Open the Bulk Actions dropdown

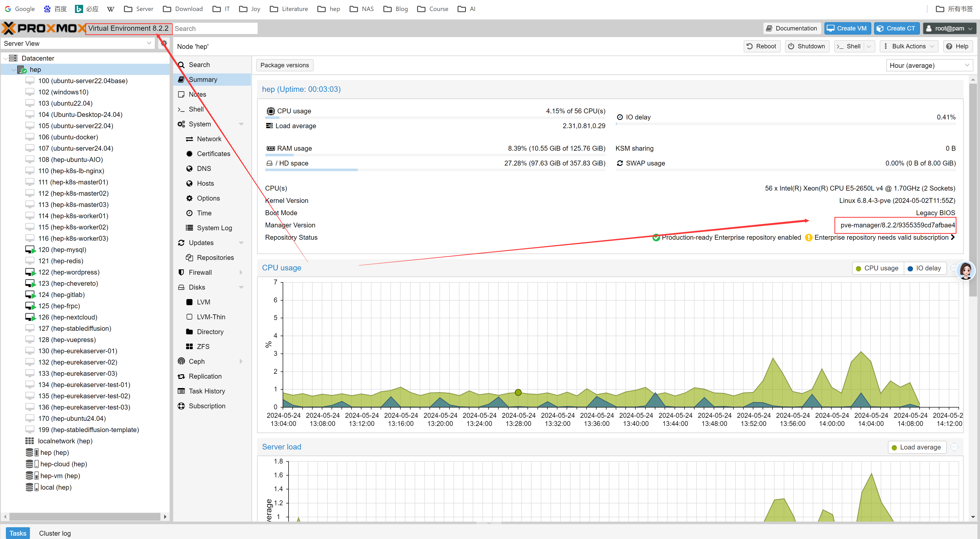pos(908,46)
